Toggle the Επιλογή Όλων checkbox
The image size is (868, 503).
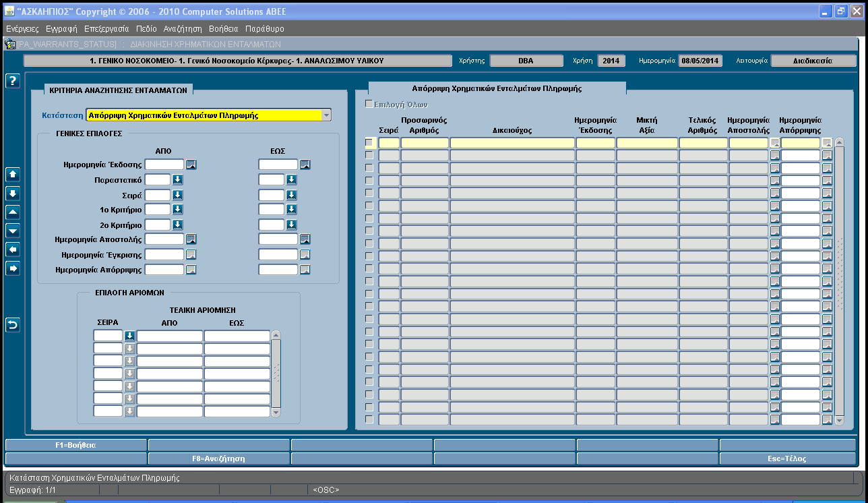coord(369,104)
